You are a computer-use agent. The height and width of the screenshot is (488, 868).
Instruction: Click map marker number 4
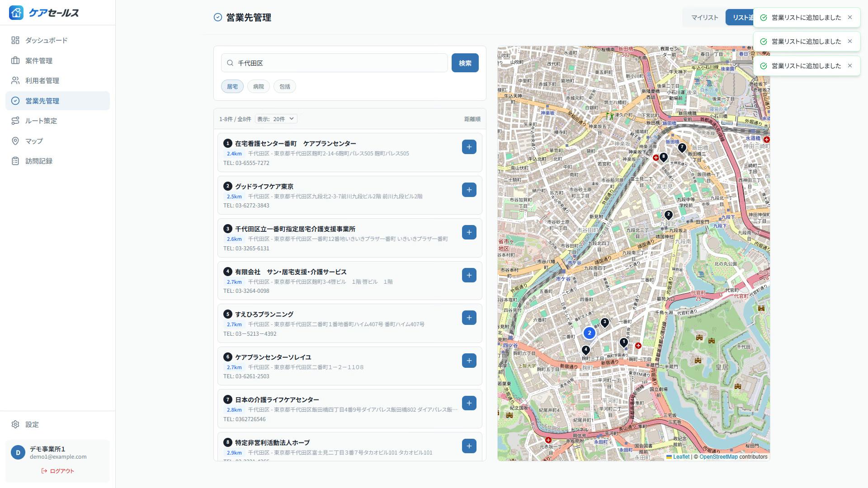click(x=585, y=350)
